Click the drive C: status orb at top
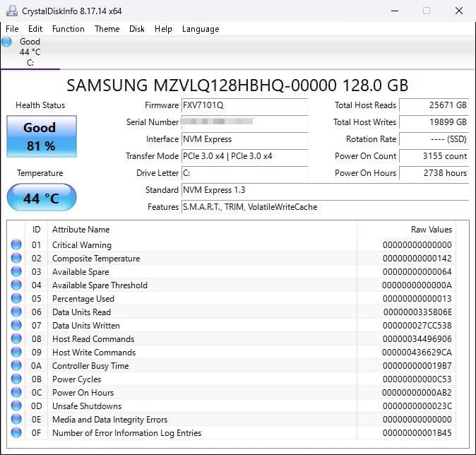 click(x=7, y=42)
